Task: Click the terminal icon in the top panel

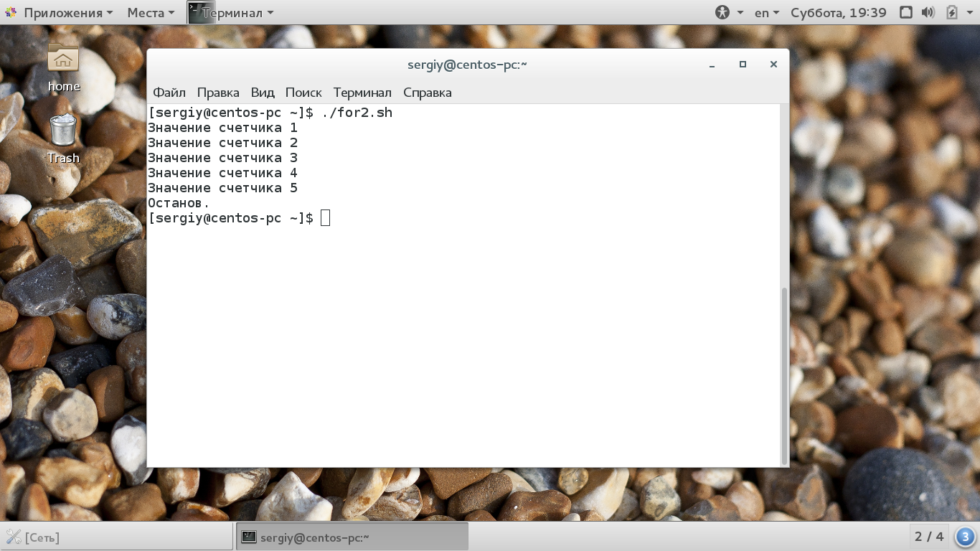Action: [x=201, y=12]
